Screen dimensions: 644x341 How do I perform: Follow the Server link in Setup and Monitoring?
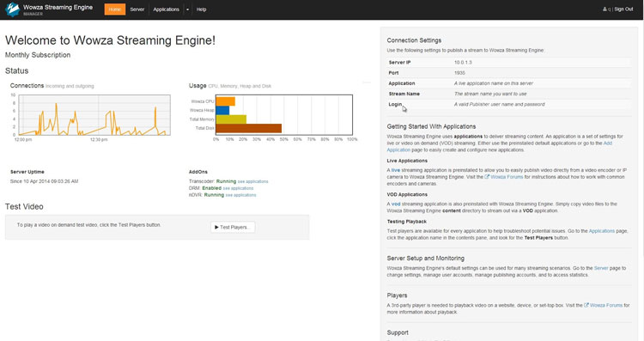point(601,268)
